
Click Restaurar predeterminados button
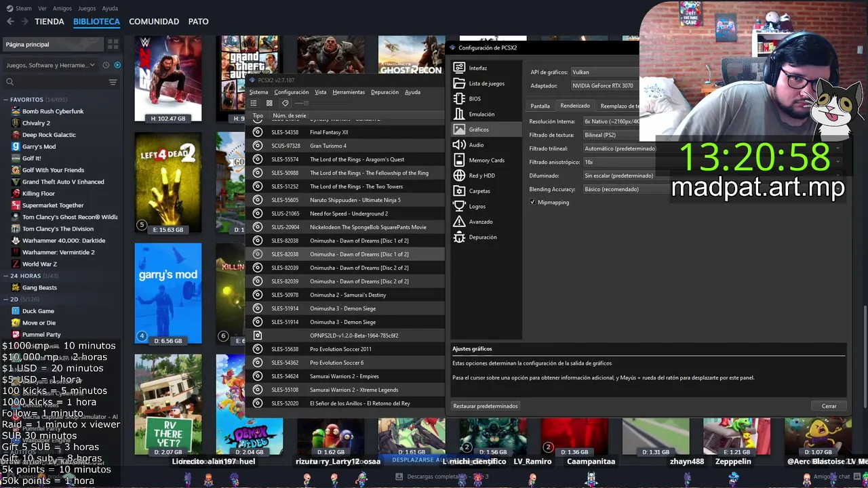click(486, 406)
